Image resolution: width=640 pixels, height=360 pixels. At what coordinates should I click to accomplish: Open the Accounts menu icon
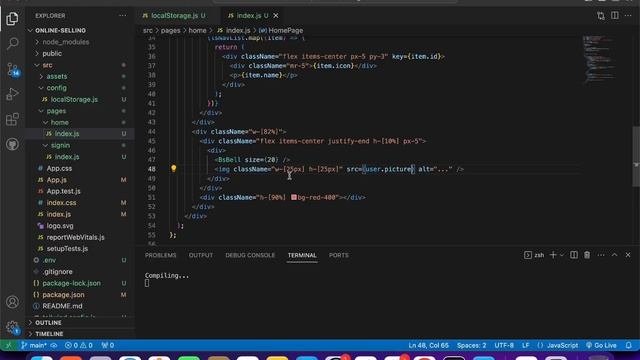(12, 302)
